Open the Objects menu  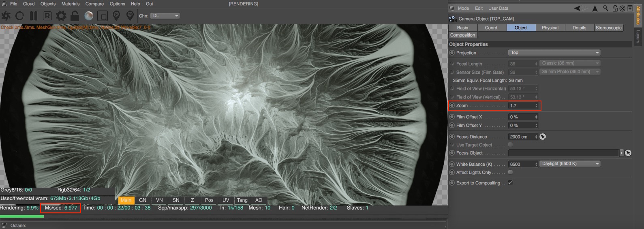[48, 4]
